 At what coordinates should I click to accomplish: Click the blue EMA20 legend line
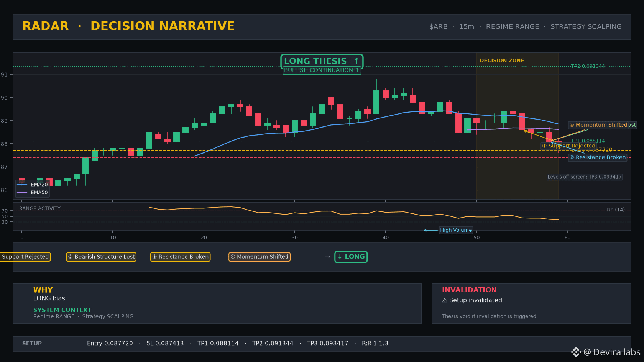22,185
